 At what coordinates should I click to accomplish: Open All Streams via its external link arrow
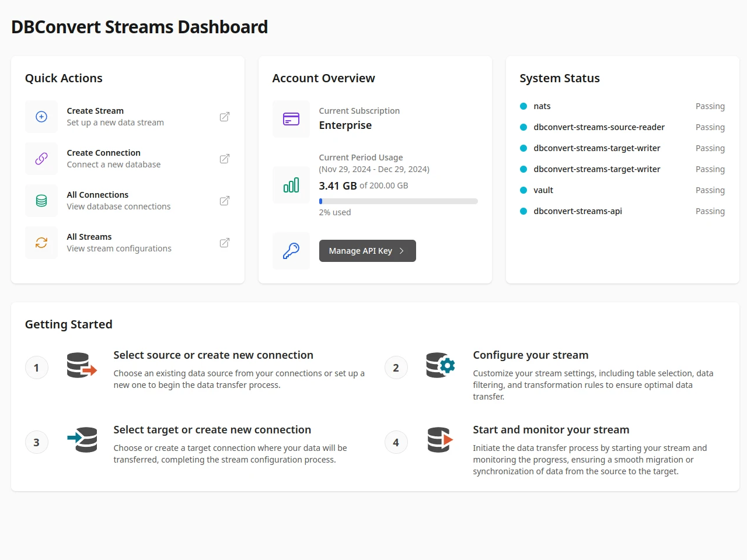tap(224, 243)
